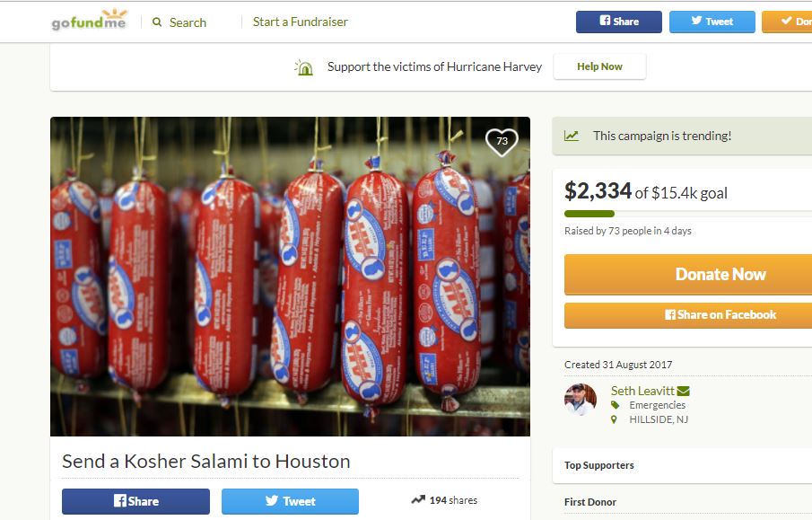The width and height of the screenshot is (812, 520).
Task: Click the campaign title Send a Kosher Salami to Houston
Action: point(205,461)
